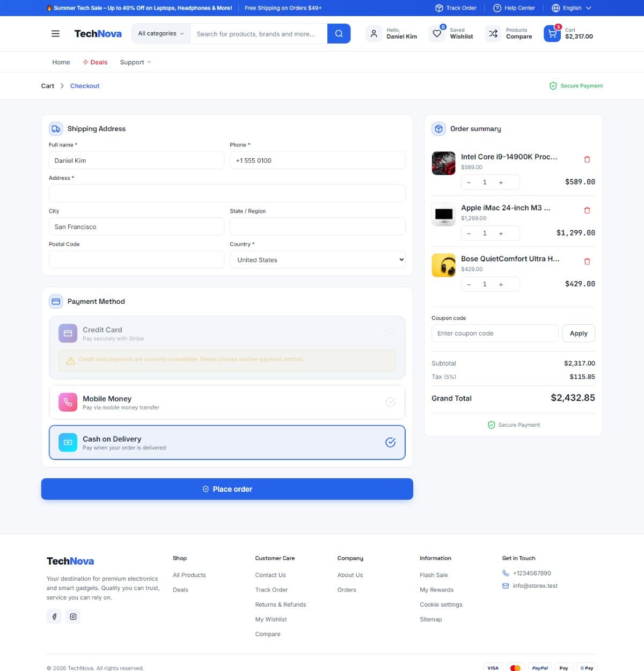The height and width of the screenshot is (671, 644).
Task: Apply the coupon code
Action: tap(579, 333)
